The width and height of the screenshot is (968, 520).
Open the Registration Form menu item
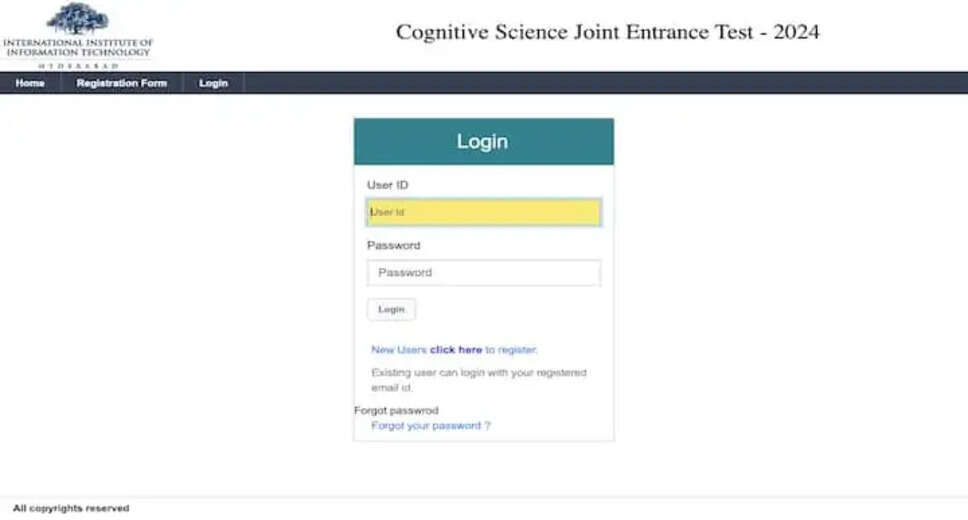[122, 83]
